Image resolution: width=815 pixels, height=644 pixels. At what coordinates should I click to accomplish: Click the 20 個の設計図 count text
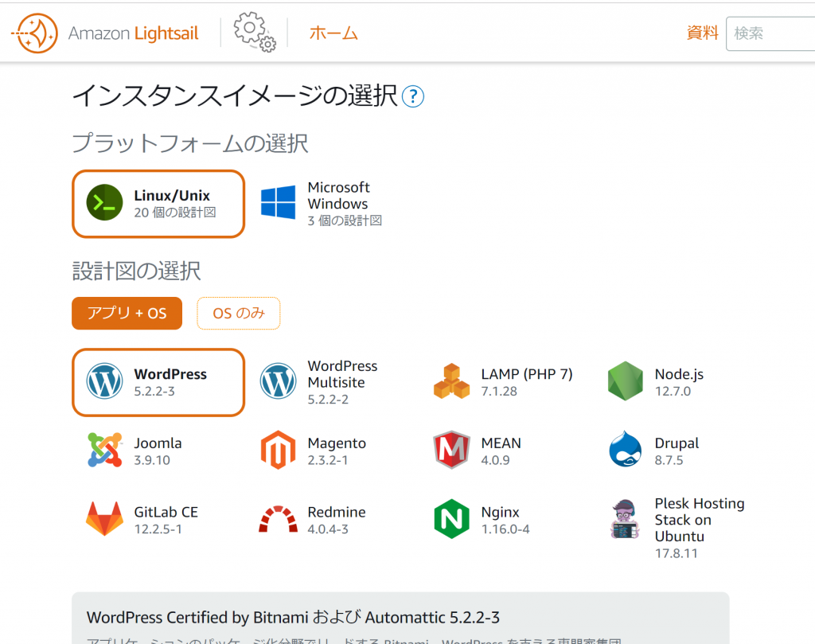pyautogui.click(x=175, y=213)
